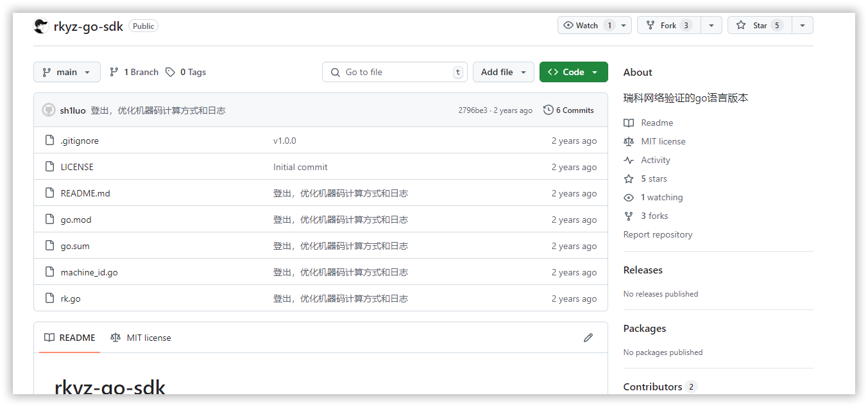Click the fork icon beside 3 forks
Viewport: 868px width, 407px height.
[x=629, y=216]
